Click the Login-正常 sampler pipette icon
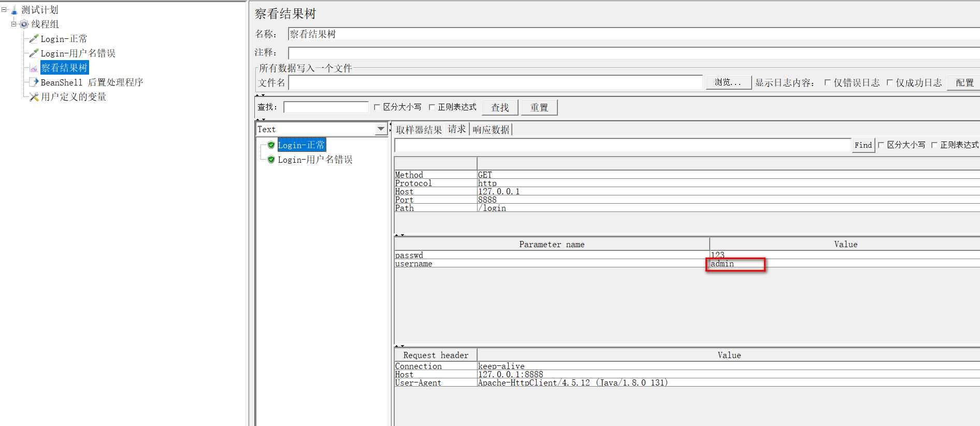 (x=34, y=39)
